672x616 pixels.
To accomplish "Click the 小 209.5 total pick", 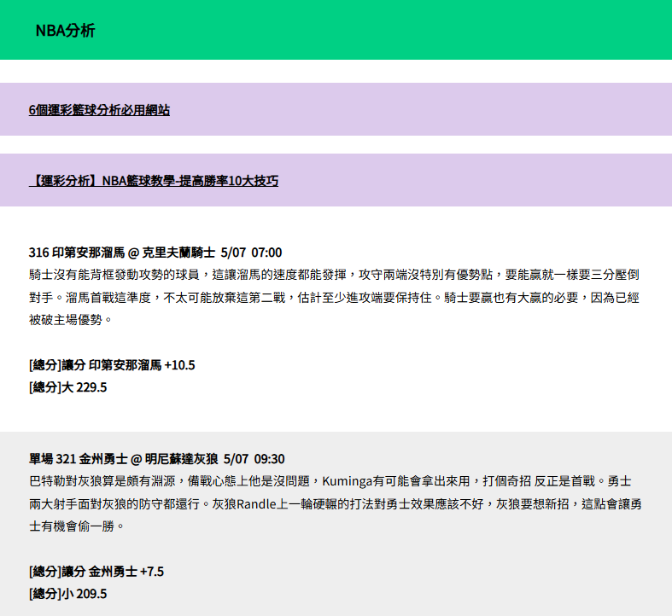I will [x=67, y=594].
